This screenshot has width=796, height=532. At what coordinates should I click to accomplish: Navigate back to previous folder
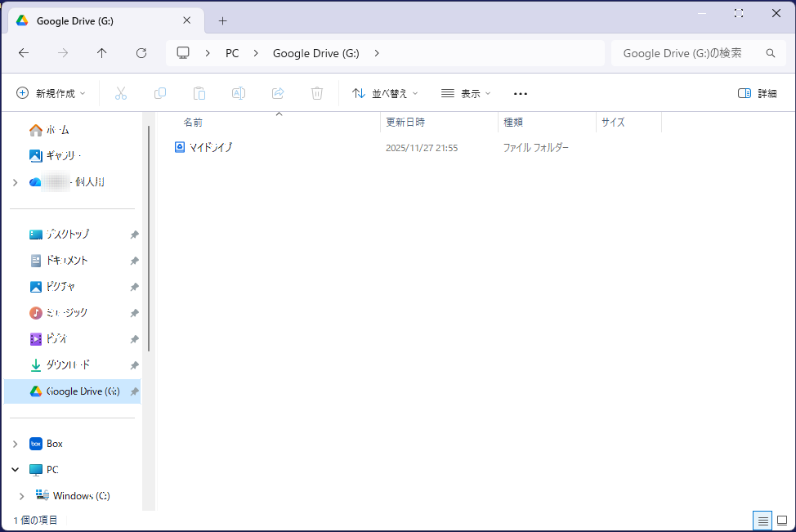click(24, 53)
